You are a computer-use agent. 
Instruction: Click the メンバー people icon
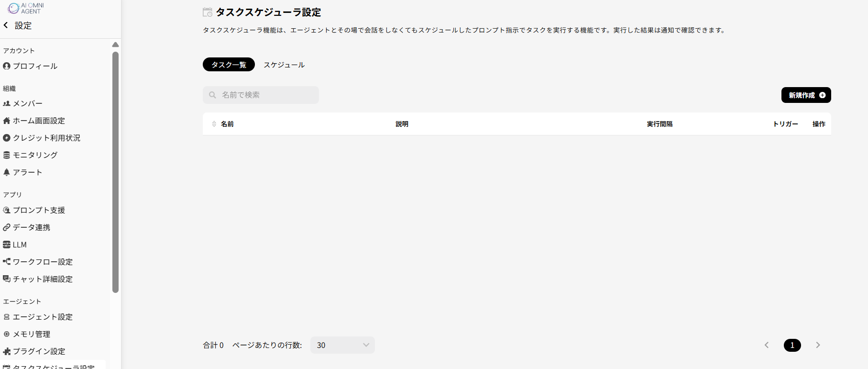click(x=7, y=103)
